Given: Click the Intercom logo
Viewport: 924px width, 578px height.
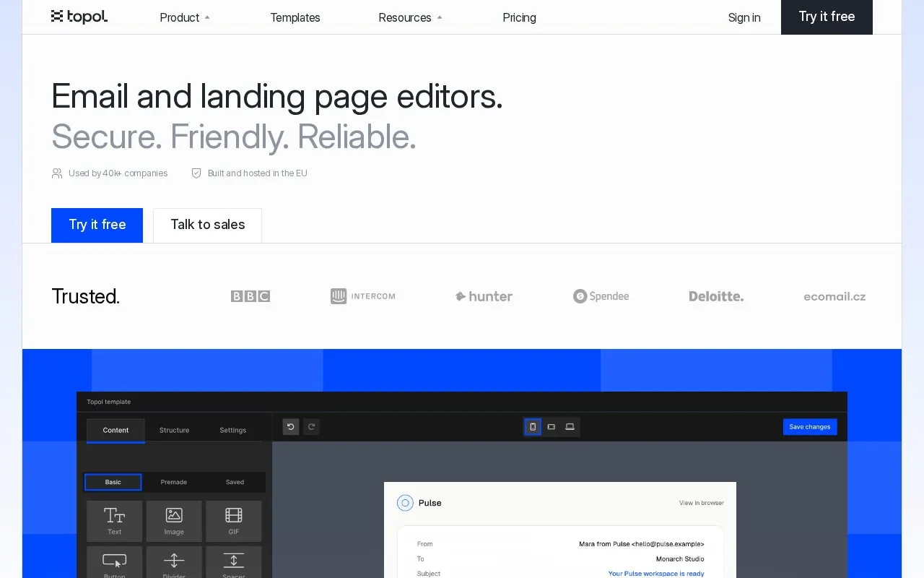Looking at the screenshot, I should pyautogui.click(x=363, y=296).
